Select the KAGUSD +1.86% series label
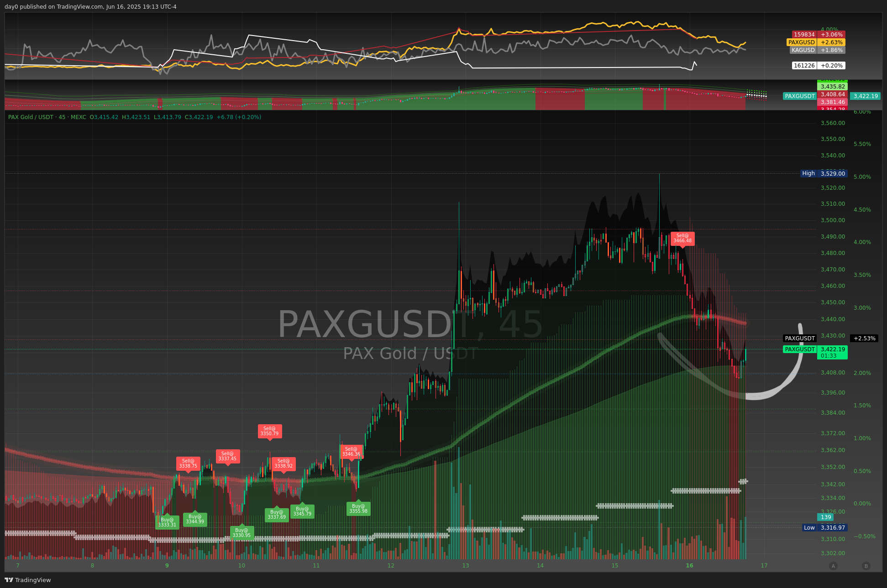The width and height of the screenshot is (887, 588). click(x=817, y=50)
